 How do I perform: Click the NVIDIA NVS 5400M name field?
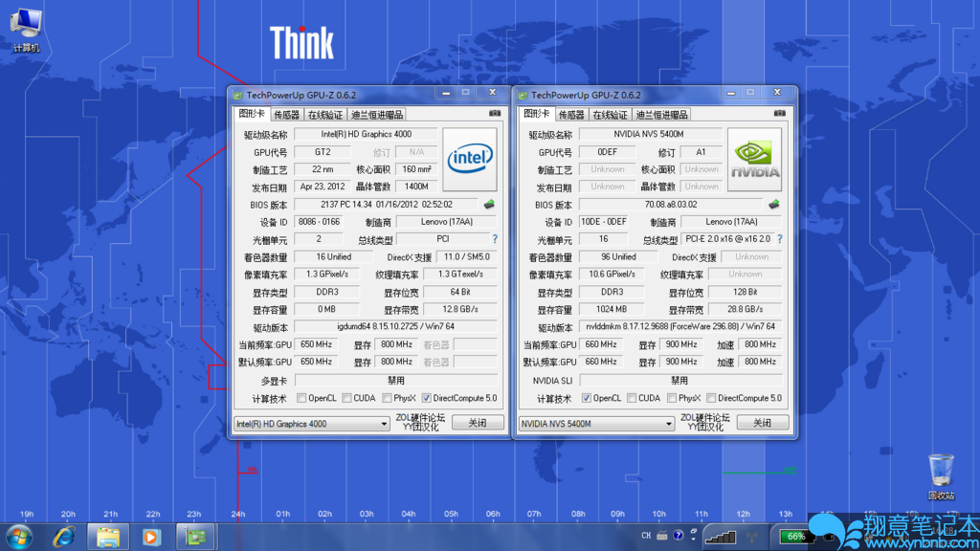coord(650,134)
